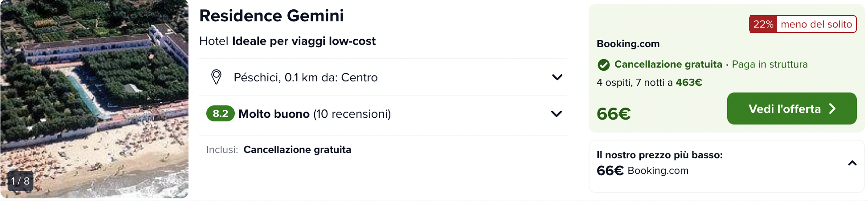Select the Péschici 0.1 km da Centro row
Screen dimensions: 868x201
[x=306, y=78]
